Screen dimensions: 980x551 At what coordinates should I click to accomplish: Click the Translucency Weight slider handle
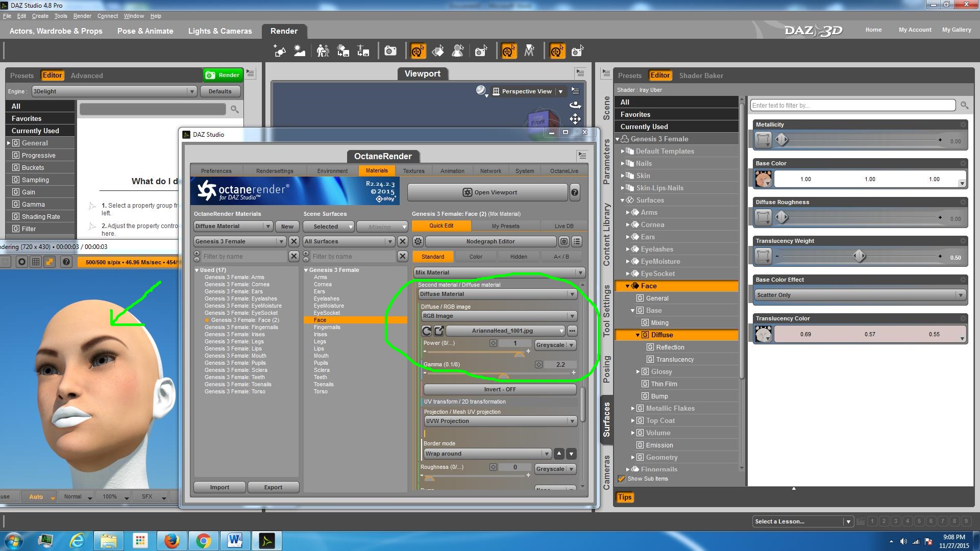tap(860, 256)
